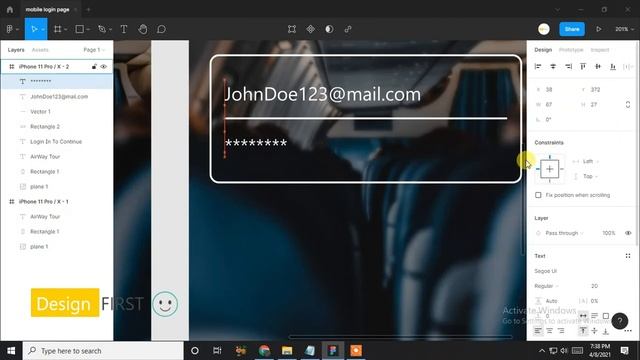Switch to the Design tab
Screen dimensions: 640x360
click(x=543, y=50)
